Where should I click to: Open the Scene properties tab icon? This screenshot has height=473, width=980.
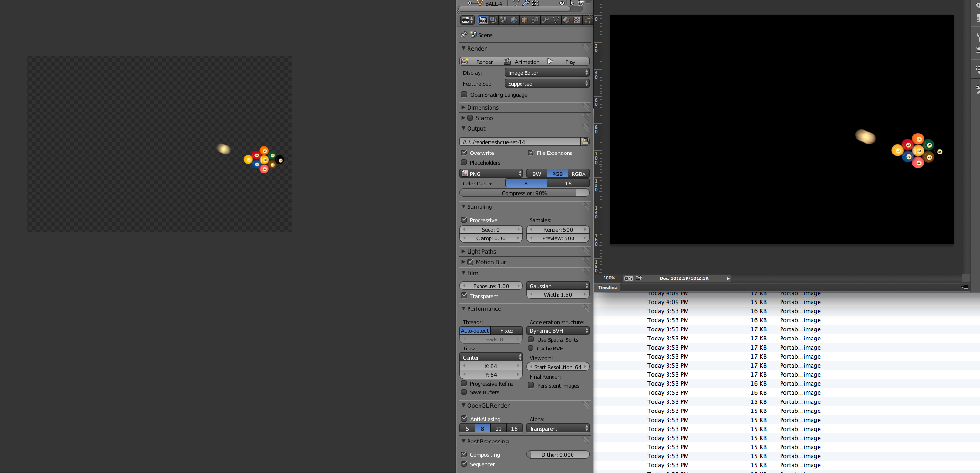[503, 20]
